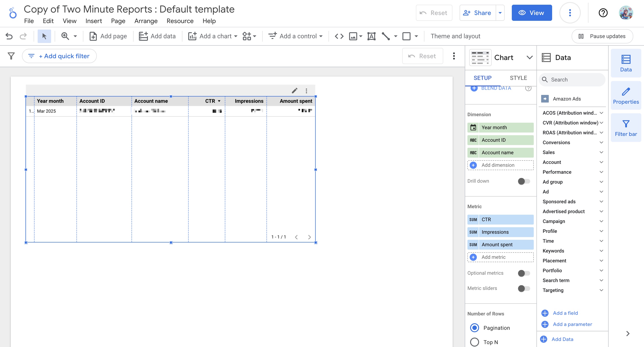Click the table edit pencil icon
This screenshot has width=644, height=347.
pos(294,91)
